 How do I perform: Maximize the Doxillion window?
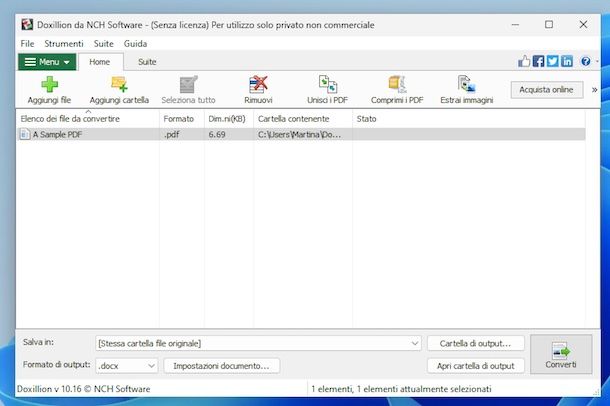549,24
